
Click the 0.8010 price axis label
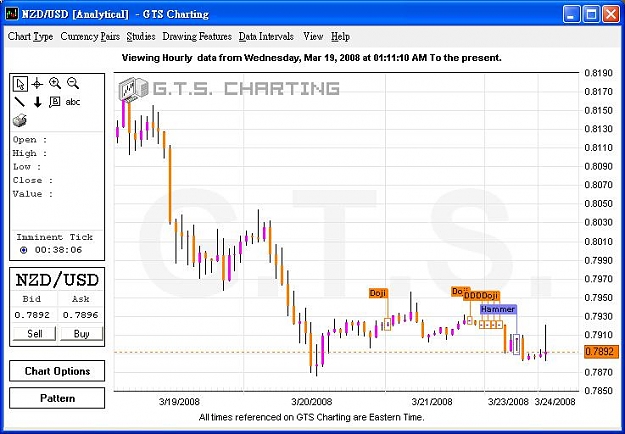pos(598,242)
